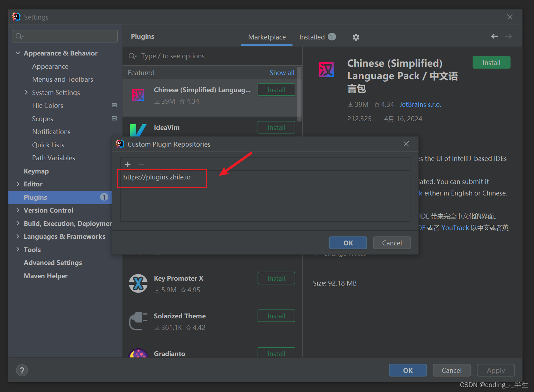Viewport: 534px width, 392px height.
Task: Click the plugin search field
Action: (212, 56)
